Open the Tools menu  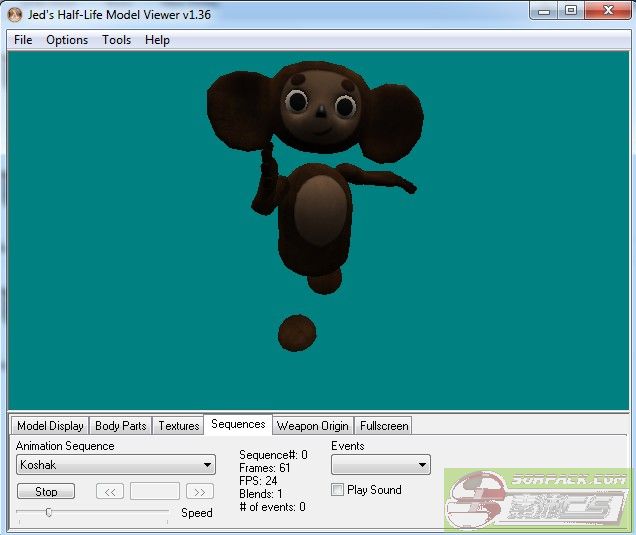(x=116, y=40)
